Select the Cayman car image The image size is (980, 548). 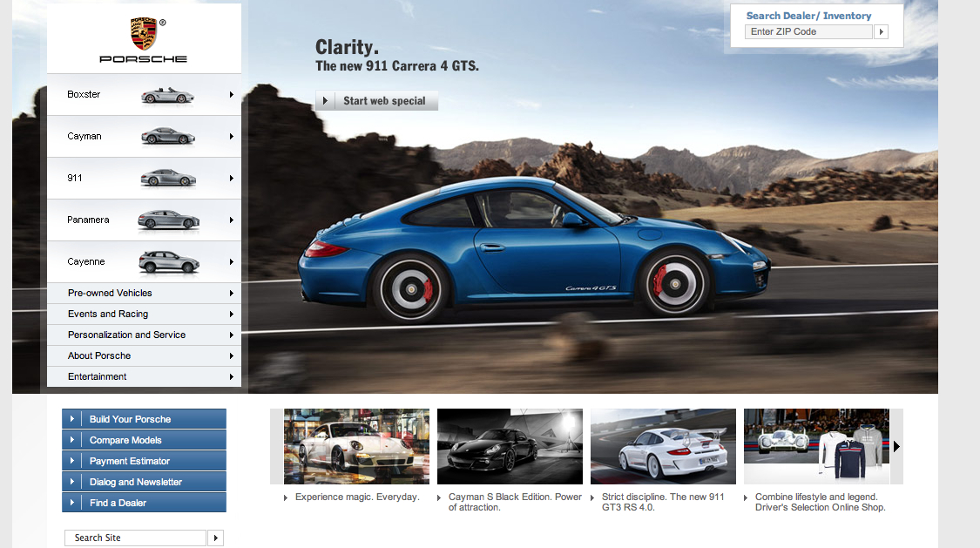pos(167,136)
